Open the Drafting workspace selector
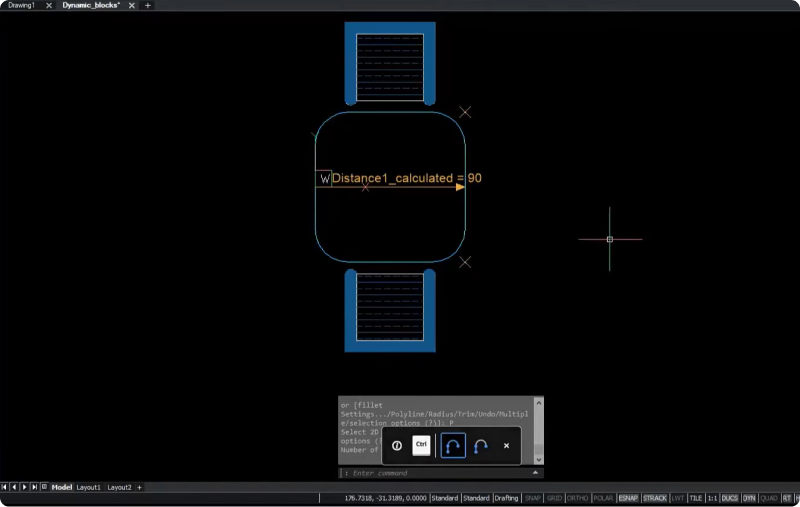800x507 pixels. click(506, 497)
